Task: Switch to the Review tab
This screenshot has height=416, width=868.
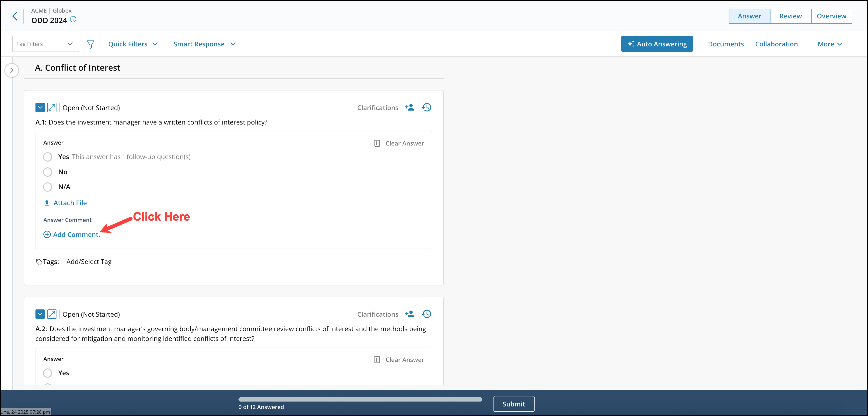Action: tap(791, 16)
